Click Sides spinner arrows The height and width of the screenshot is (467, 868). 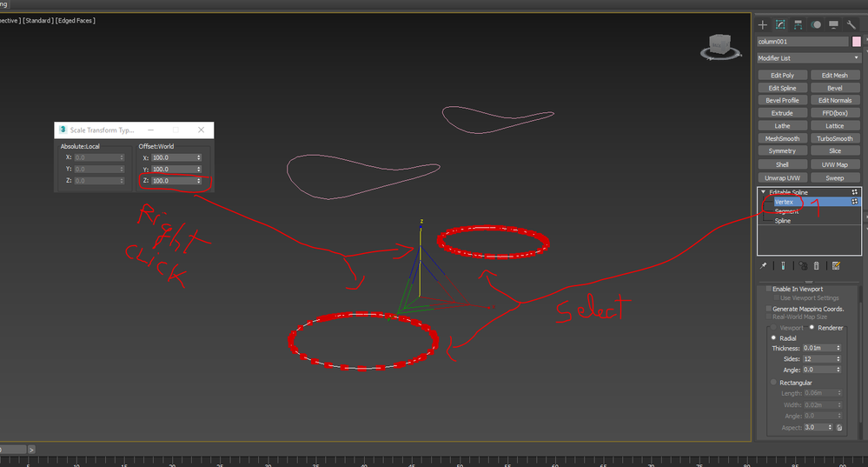838,359
